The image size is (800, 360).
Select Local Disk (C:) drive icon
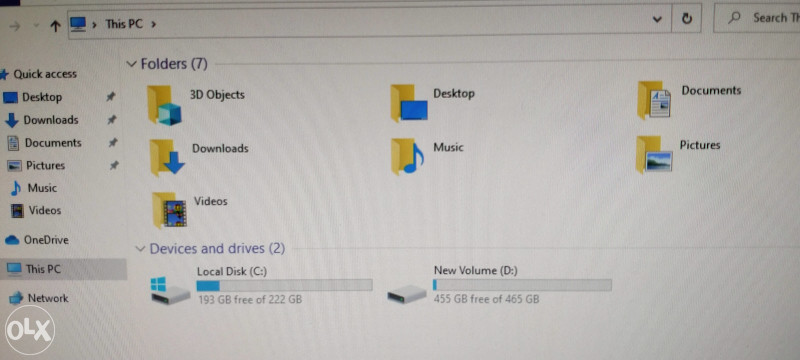click(x=170, y=291)
